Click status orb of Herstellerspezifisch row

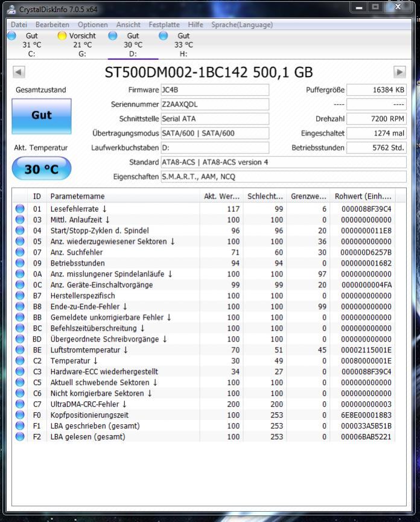(20, 296)
